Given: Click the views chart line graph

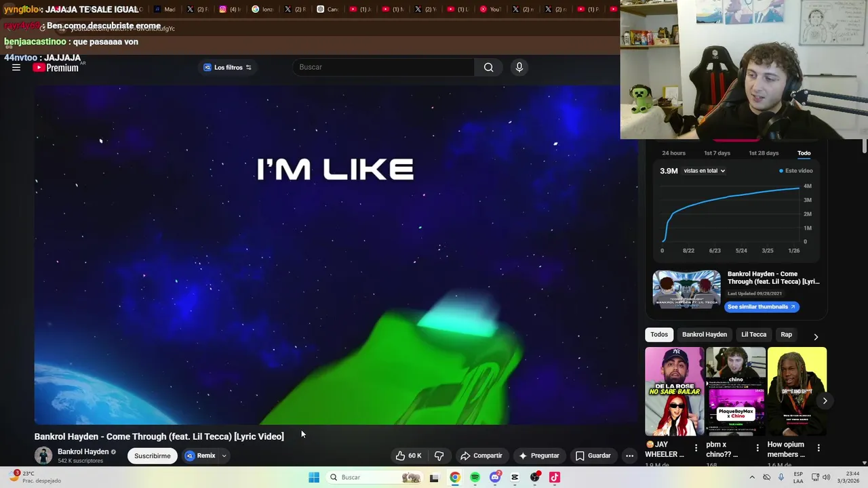Looking at the screenshot, I should click(x=732, y=213).
